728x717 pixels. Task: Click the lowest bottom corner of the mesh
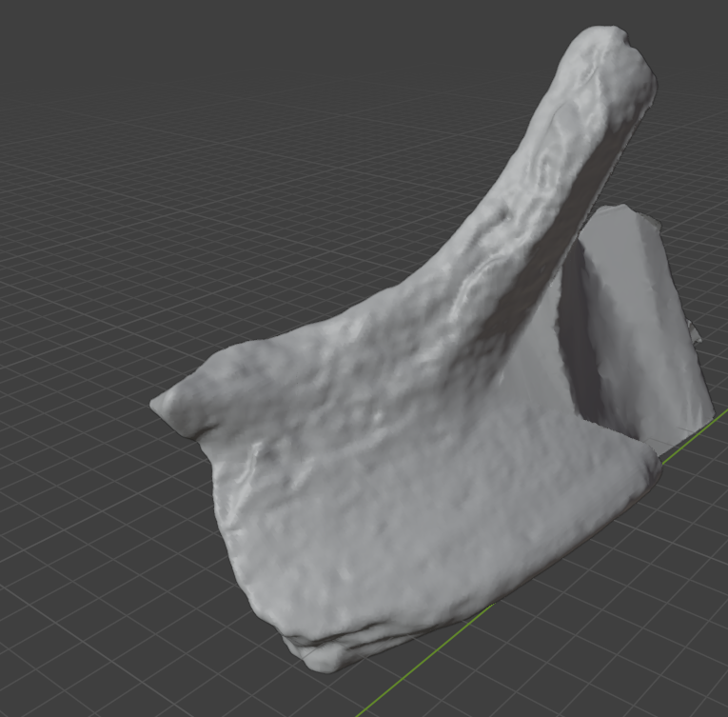coord(322,663)
